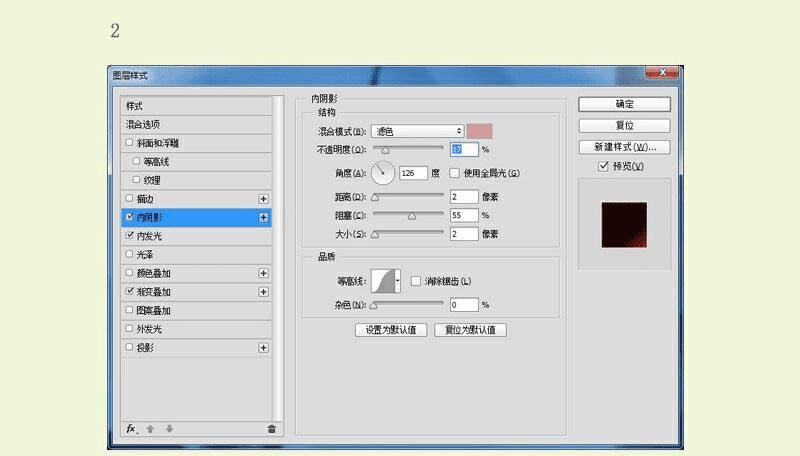This screenshot has width=800, height=456.
Task: Click the 复位 button
Action: pyautogui.click(x=624, y=125)
